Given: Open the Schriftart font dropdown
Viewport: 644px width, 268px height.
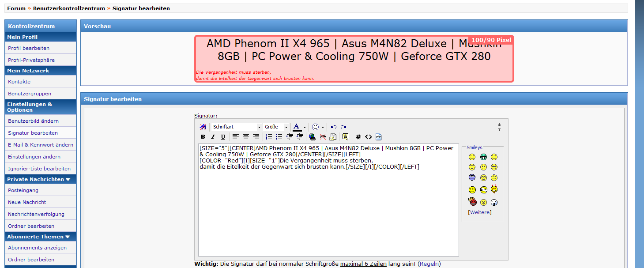Looking at the screenshot, I should pos(236,127).
